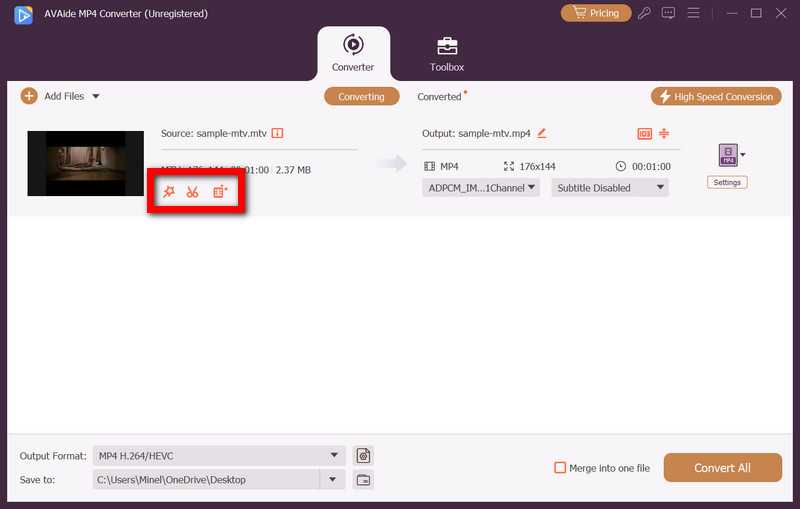The image size is (800, 509).
Task: Open the Subtitle Disabled dropdown
Action: click(609, 188)
